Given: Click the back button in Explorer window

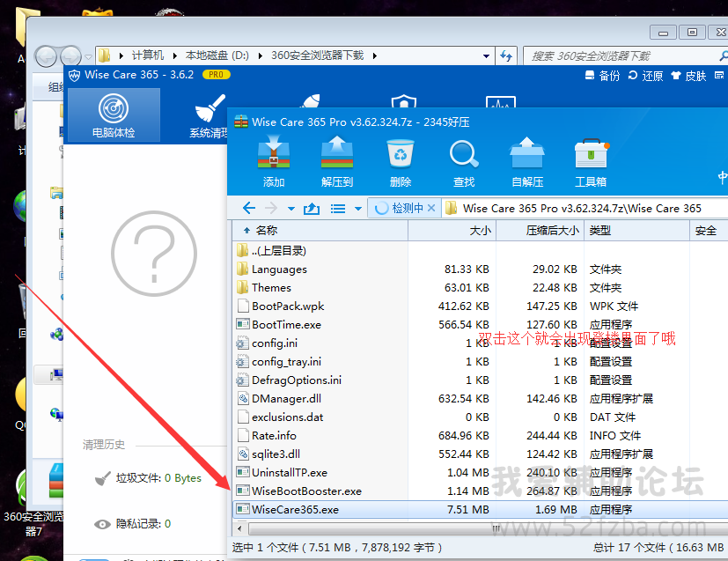Looking at the screenshot, I should point(46,56).
